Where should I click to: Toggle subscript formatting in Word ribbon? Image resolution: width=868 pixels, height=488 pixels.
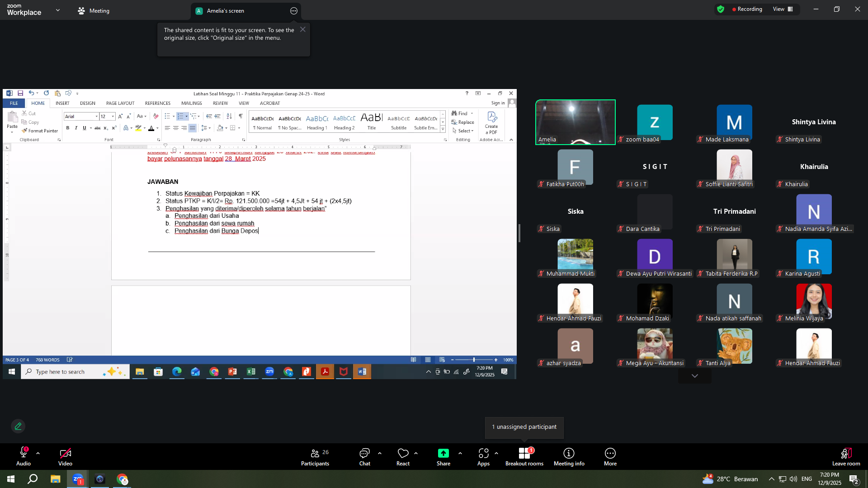pos(106,128)
